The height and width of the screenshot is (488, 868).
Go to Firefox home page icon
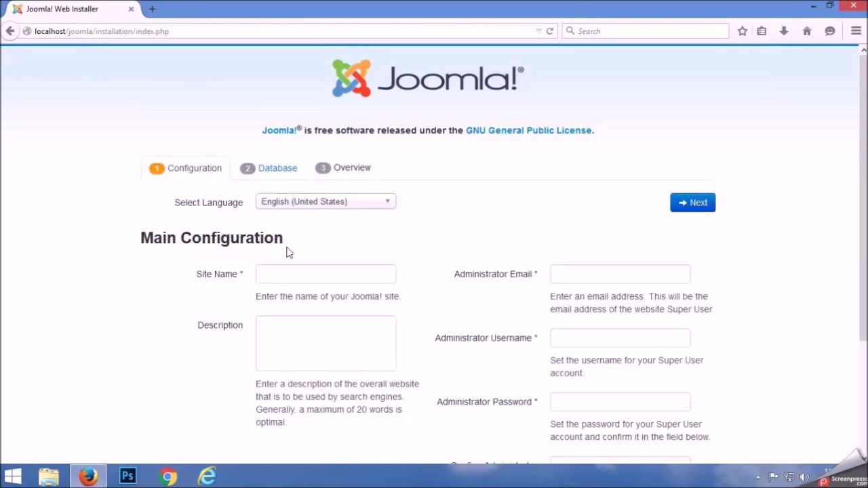[807, 30]
